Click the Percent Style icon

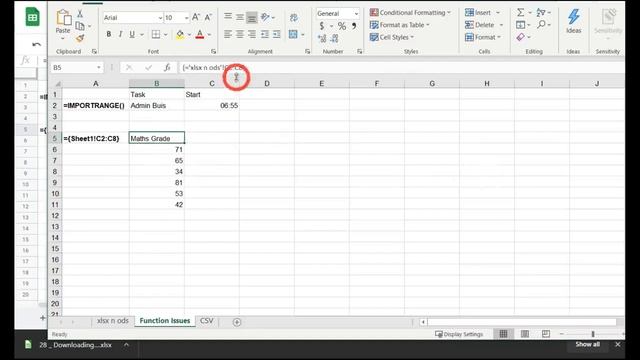[342, 26]
